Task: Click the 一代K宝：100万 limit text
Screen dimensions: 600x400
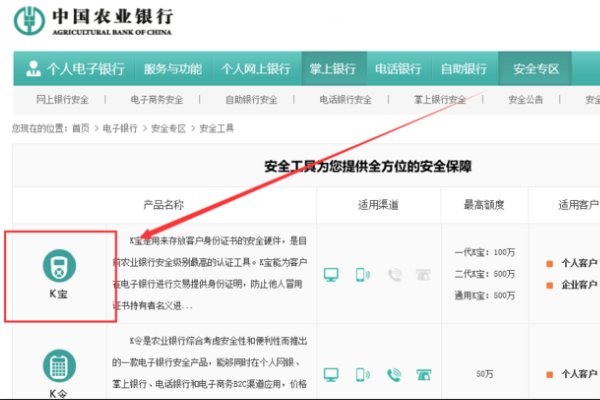Action: [x=485, y=252]
